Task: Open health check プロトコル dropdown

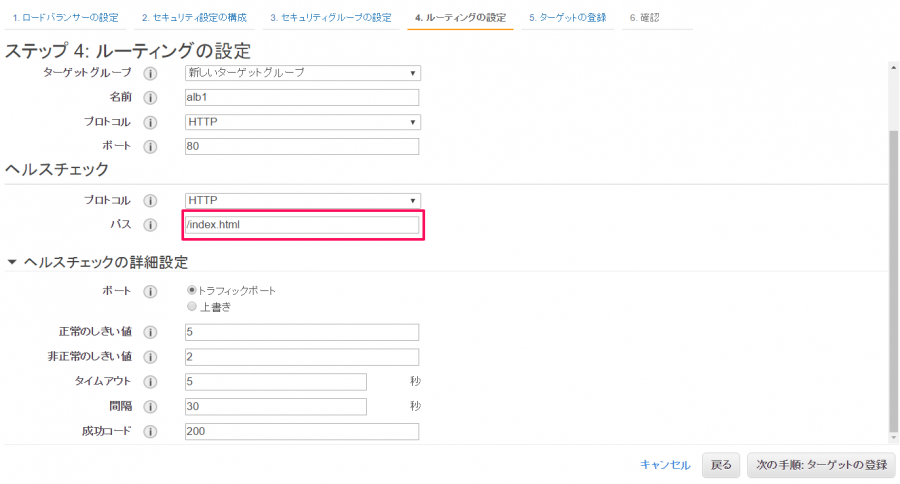Action: pyautogui.click(x=302, y=200)
